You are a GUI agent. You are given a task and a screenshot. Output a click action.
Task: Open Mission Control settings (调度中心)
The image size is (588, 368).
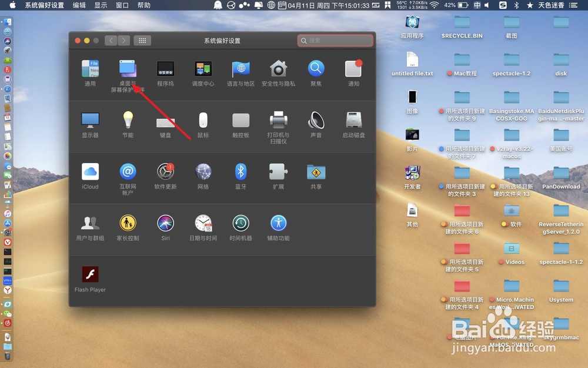203,68
